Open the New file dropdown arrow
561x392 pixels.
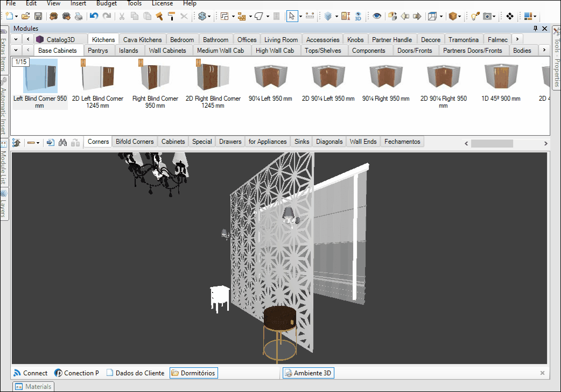coord(16,17)
